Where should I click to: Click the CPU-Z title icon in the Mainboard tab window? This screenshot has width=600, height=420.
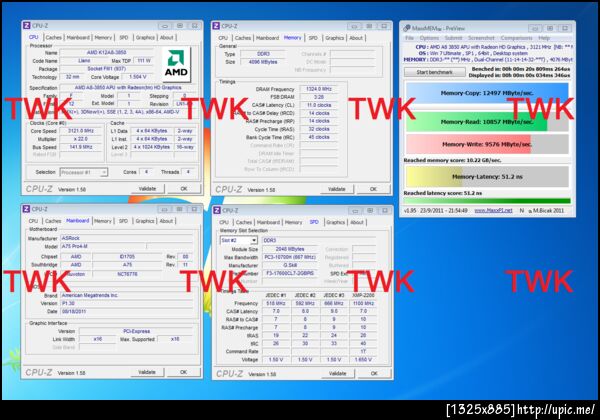[x=26, y=209]
